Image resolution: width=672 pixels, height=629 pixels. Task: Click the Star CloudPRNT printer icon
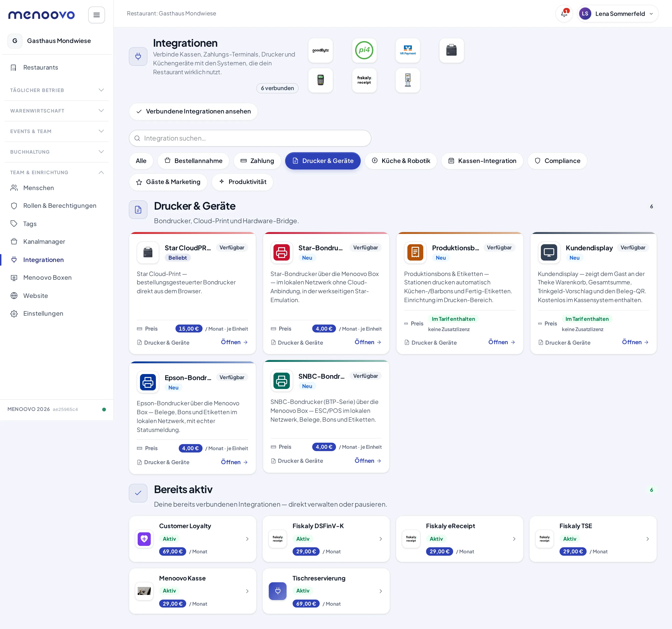coord(148,252)
